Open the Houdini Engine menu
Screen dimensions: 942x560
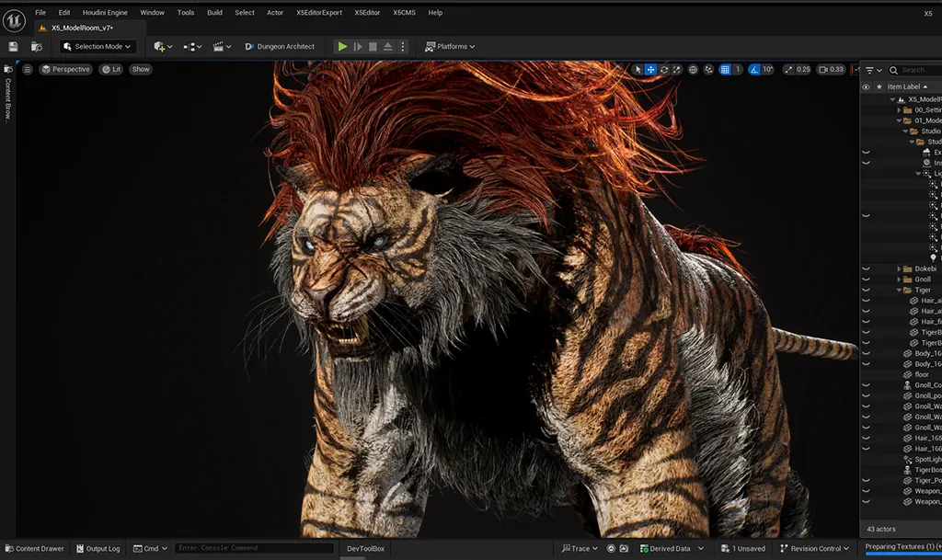[105, 13]
